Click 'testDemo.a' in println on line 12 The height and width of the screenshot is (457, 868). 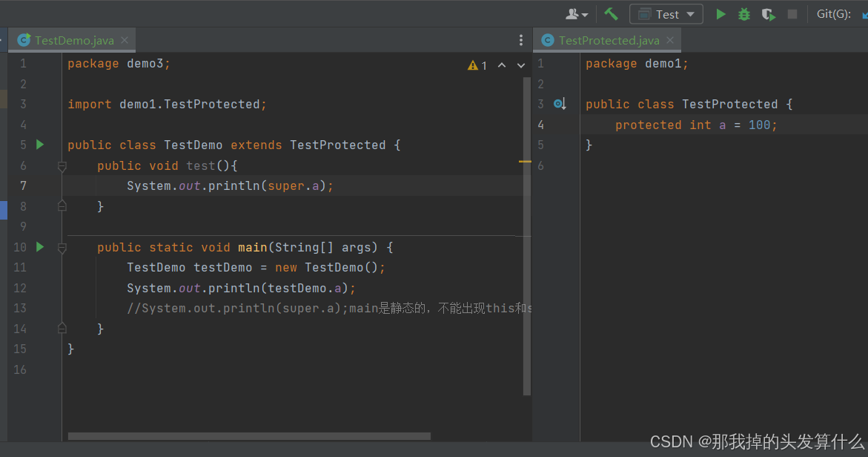(305, 288)
